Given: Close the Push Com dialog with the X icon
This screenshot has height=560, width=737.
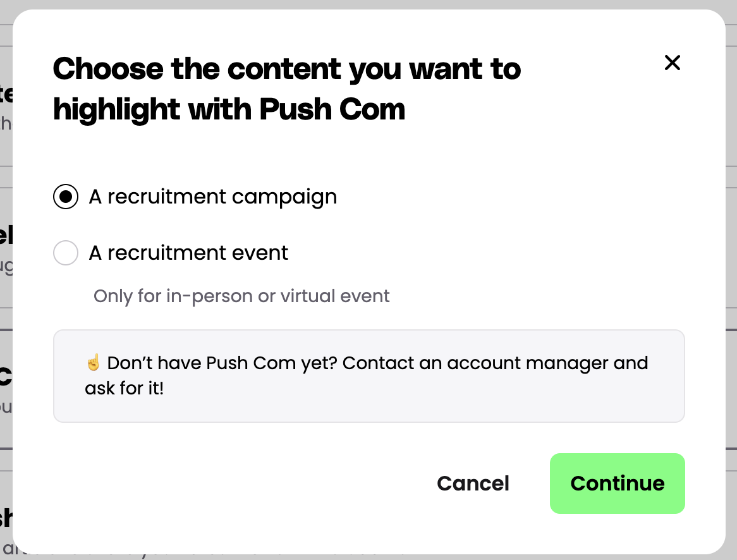Looking at the screenshot, I should coord(672,63).
